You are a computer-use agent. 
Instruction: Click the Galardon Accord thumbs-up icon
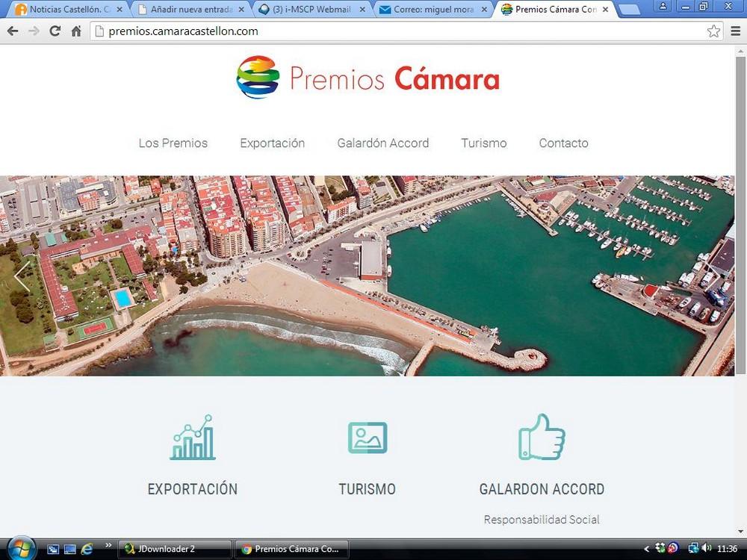click(x=542, y=437)
